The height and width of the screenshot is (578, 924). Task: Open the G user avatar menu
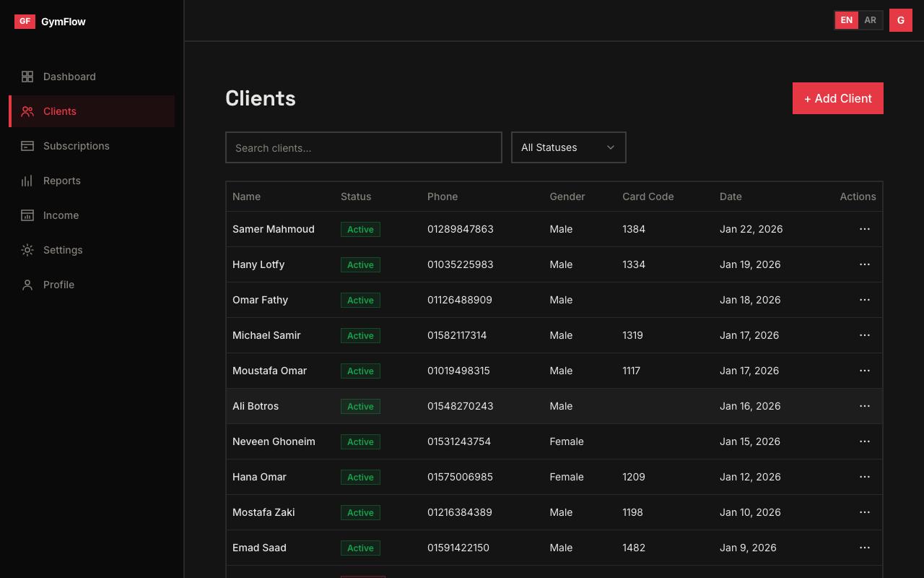[x=900, y=20]
